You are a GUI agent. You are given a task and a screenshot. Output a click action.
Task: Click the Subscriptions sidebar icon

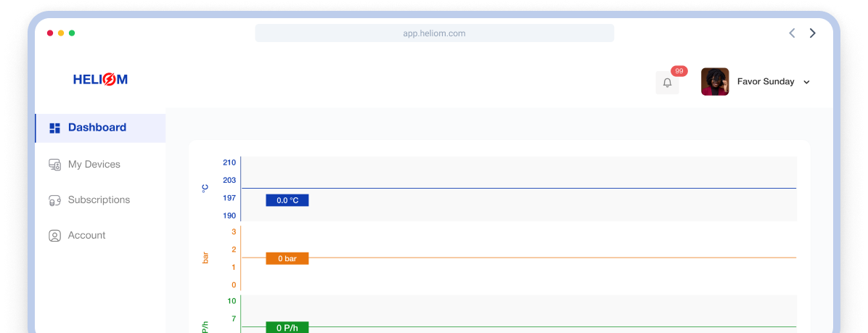click(x=54, y=200)
